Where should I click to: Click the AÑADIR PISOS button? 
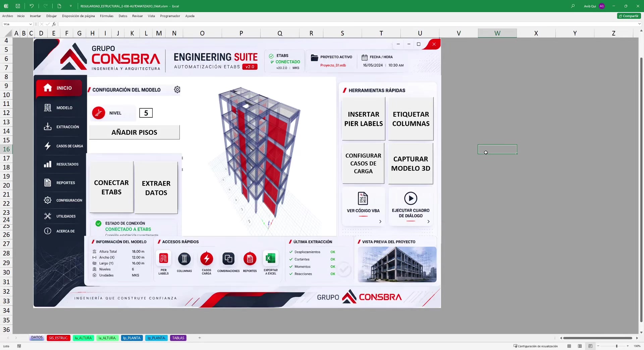(x=134, y=132)
